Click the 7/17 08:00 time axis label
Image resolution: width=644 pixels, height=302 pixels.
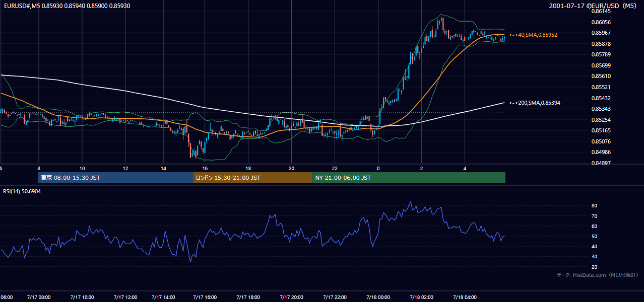[x=39, y=297]
